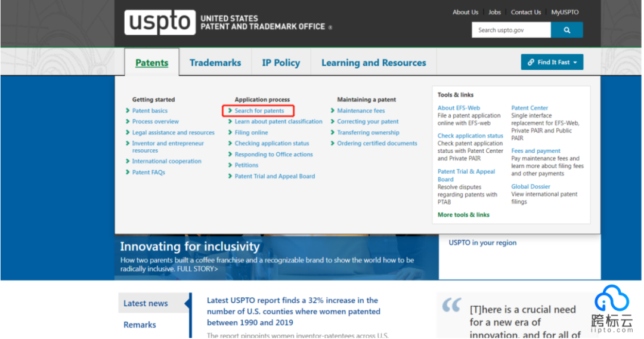Click Search for patents link

(259, 110)
